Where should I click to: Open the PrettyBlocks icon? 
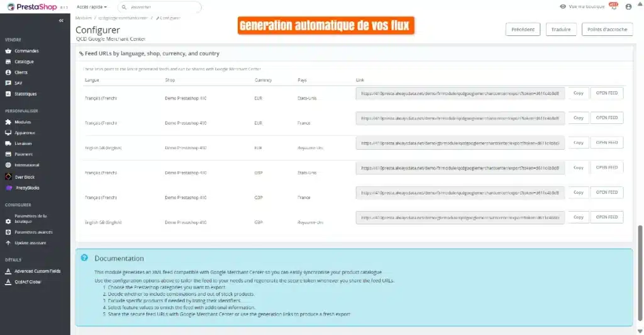(x=9, y=188)
